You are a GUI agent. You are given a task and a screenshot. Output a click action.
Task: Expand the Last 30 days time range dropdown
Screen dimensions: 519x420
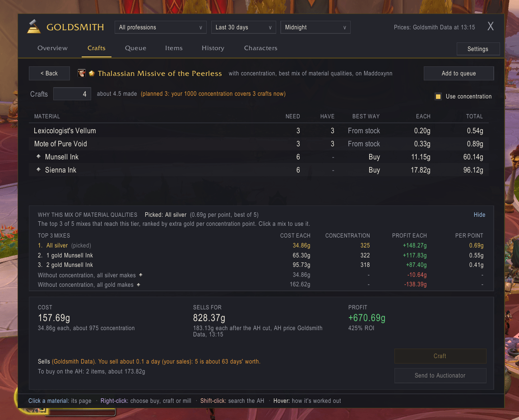[x=243, y=27]
